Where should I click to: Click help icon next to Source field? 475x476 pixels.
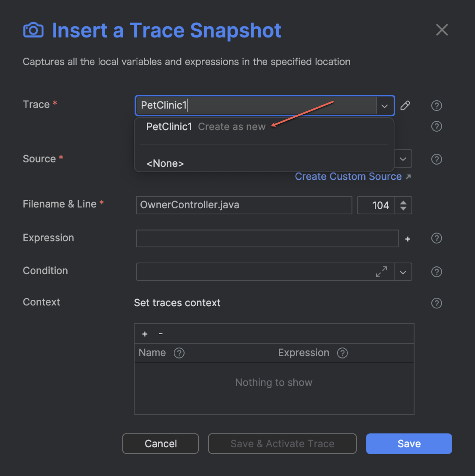(436, 159)
